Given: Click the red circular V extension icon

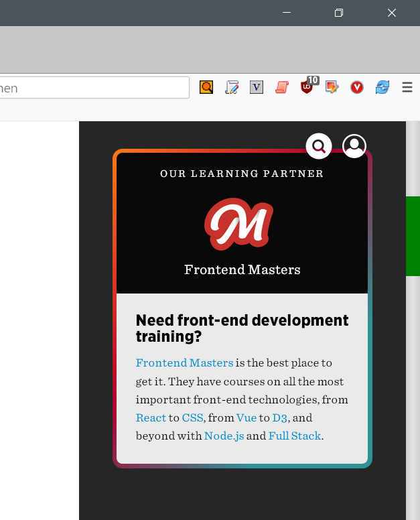Looking at the screenshot, I should pyautogui.click(x=357, y=87).
